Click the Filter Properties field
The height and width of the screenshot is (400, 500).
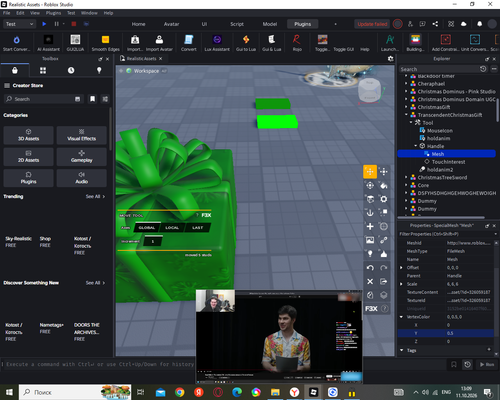[x=446, y=234]
